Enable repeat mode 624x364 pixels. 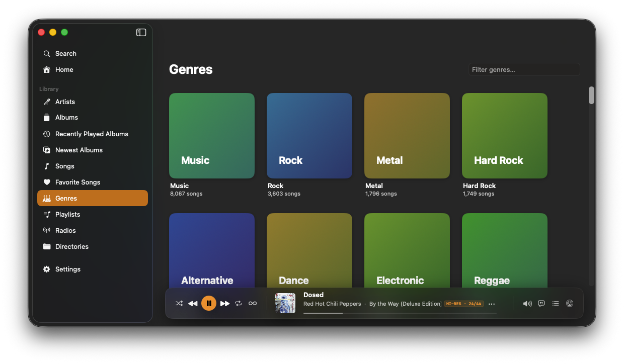pos(238,303)
